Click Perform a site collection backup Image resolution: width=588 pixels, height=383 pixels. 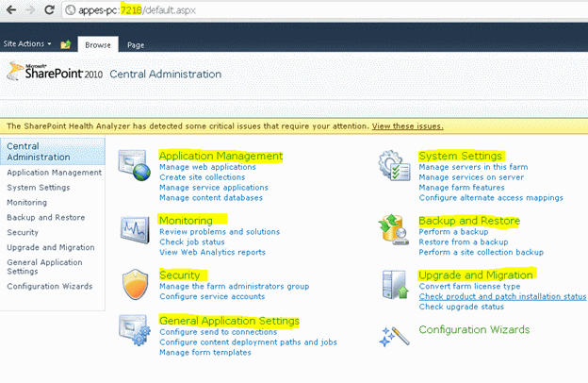point(482,252)
